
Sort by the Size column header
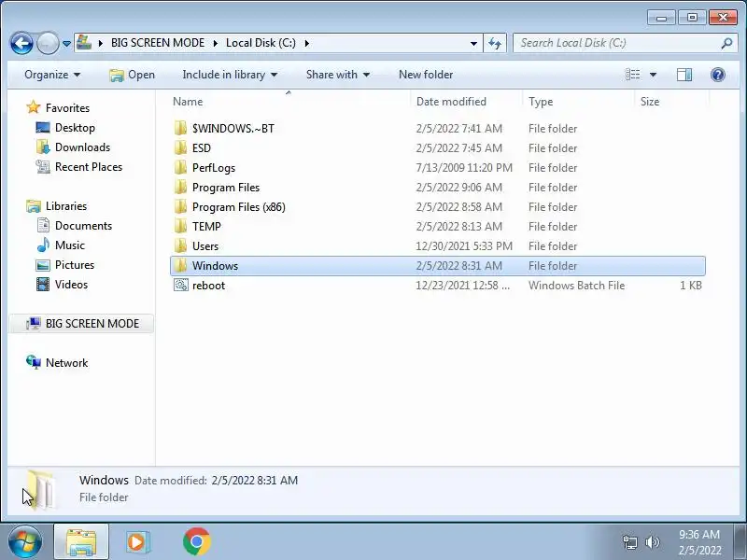pos(650,102)
